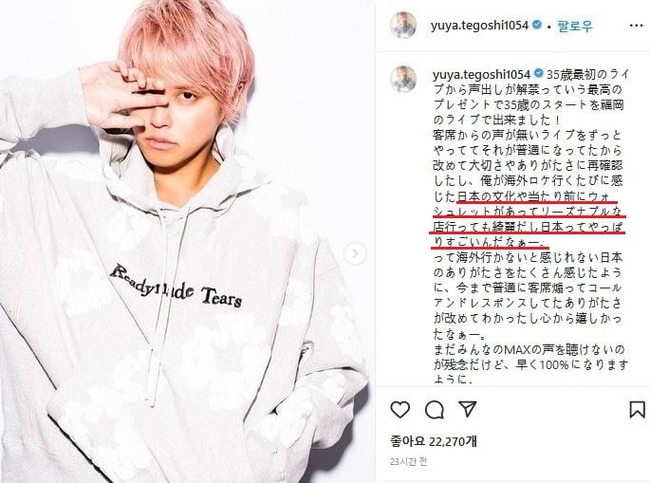
Task: Open yuya.tegoshi1054 profile from header username
Action: click(480, 26)
